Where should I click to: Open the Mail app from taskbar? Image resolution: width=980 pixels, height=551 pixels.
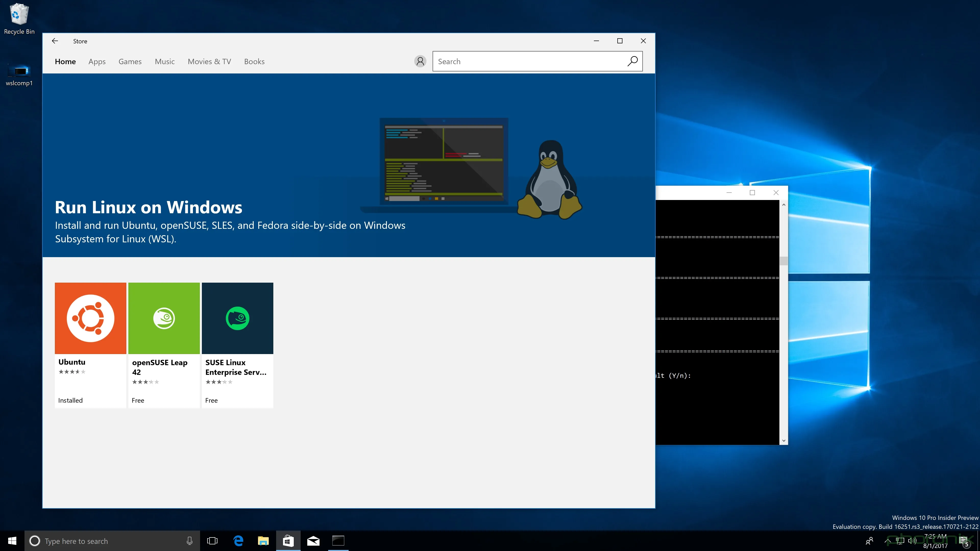(313, 541)
